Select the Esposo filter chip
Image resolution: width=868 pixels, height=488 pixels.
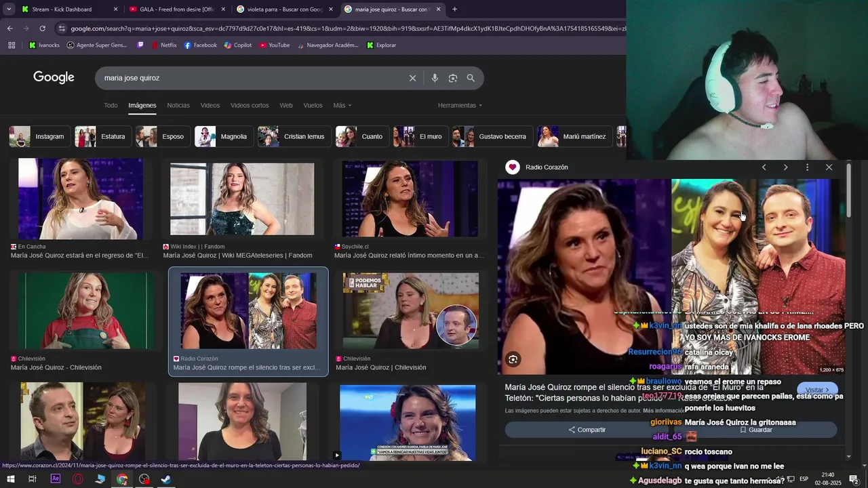162,136
